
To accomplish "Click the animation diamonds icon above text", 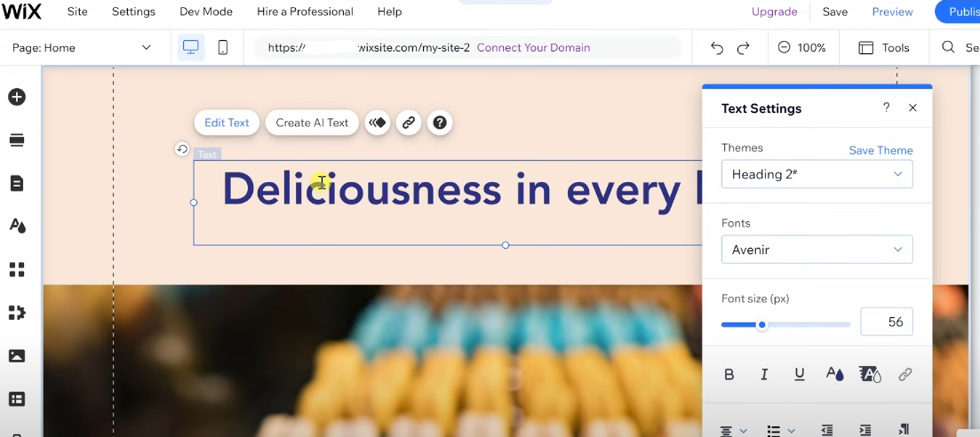I will (x=378, y=123).
